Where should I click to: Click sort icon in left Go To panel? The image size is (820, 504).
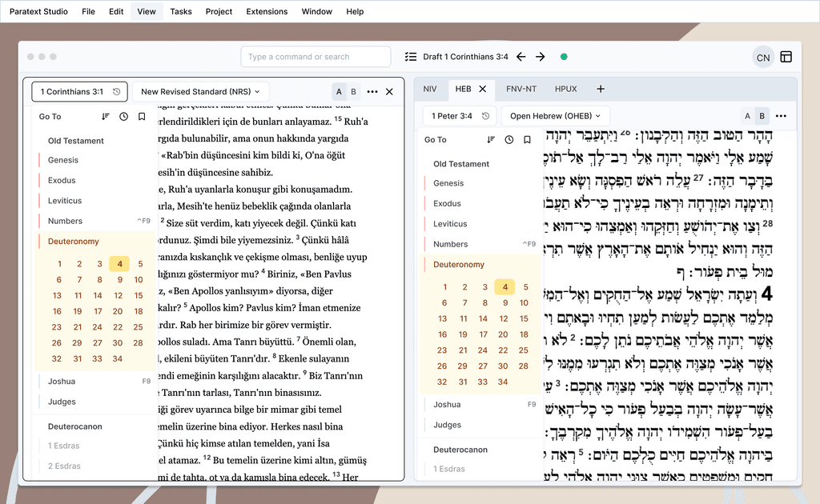pos(106,117)
